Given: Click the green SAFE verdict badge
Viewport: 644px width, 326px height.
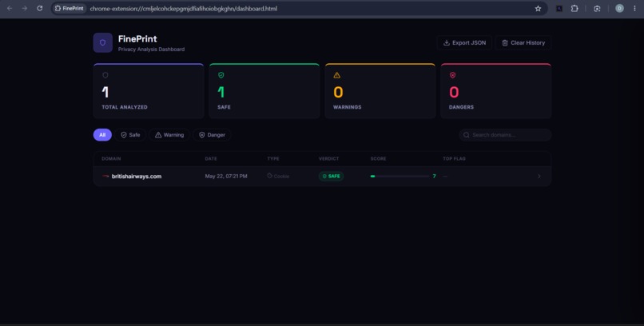Looking at the screenshot, I should 331,176.
